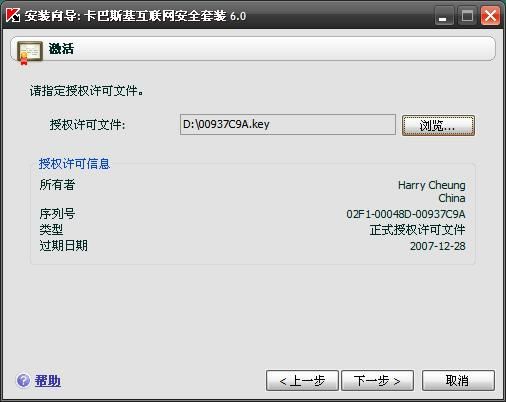Go back with the 上一步 button
Image resolution: width=506 pixels, height=402 pixels.
point(302,380)
